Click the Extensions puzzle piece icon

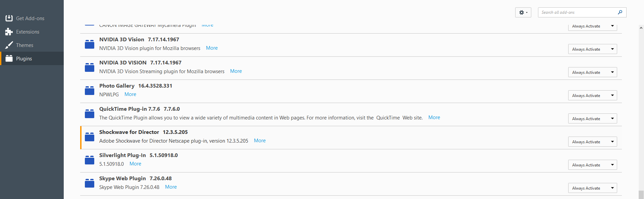(9, 32)
